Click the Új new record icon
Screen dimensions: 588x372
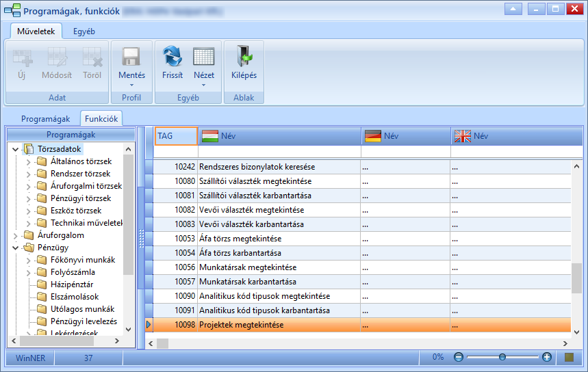(22, 57)
